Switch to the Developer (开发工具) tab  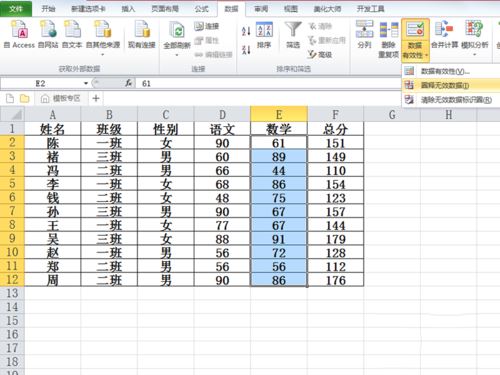coord(370,9)
